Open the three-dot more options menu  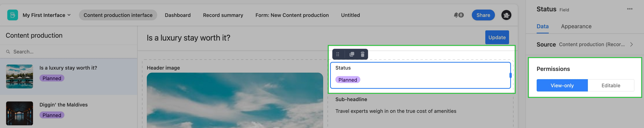[x=629, y=9]
